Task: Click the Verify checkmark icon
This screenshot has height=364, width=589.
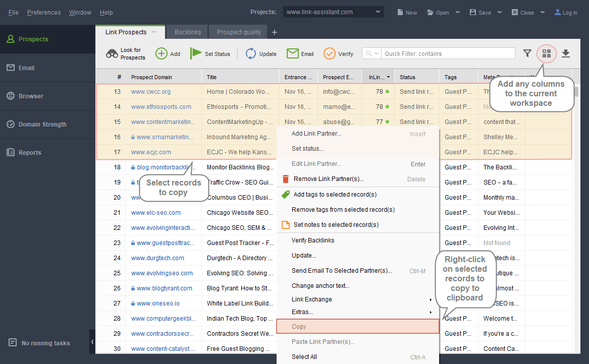Action: coord(330,53)
